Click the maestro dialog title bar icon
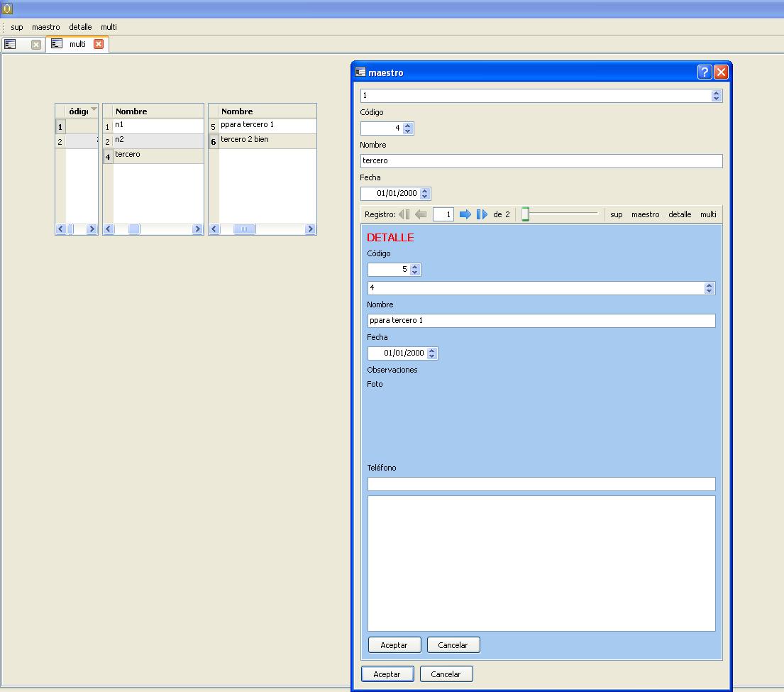784x692 pixels. click(x=360, y=72)
